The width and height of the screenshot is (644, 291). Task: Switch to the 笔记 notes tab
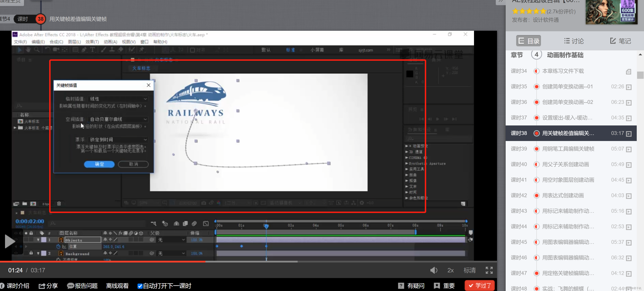[x=620, y=41]
